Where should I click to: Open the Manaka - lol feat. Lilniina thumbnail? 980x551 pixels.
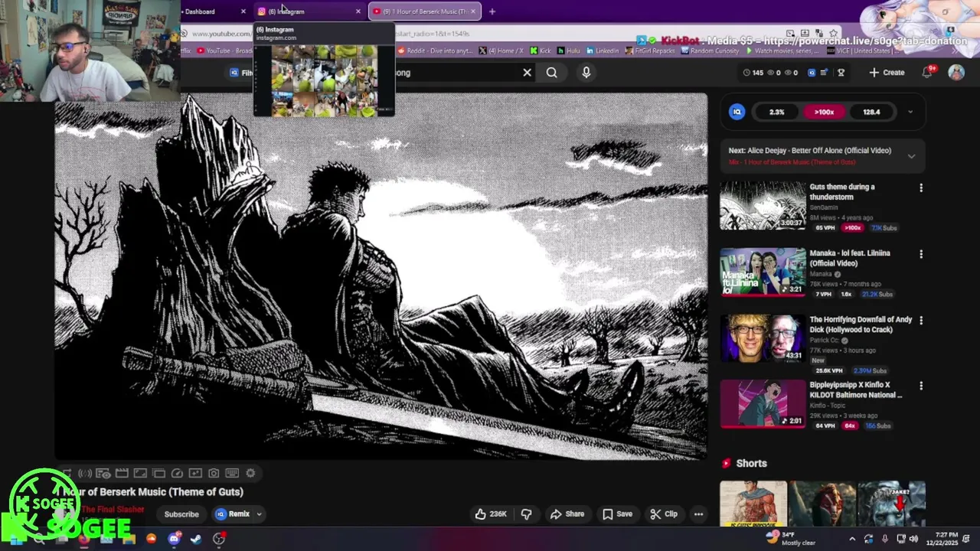pyautogui.click(x=763, y=272)
